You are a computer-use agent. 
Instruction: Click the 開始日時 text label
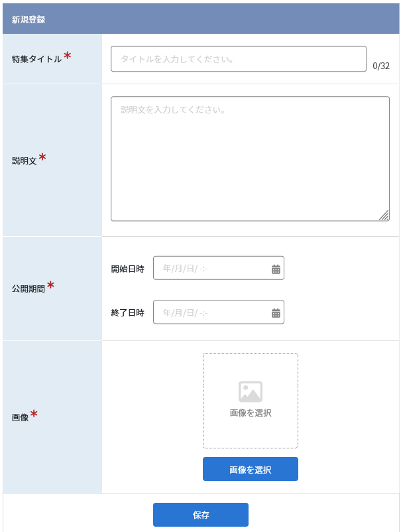click(127, 269)
